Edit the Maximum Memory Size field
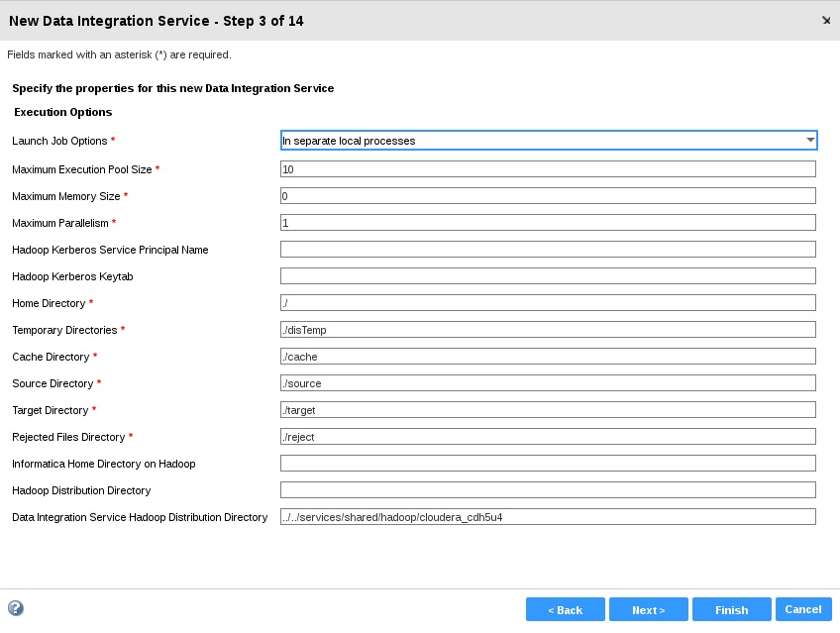The width and height of the screenshot is (840, 633). (548, 196)
